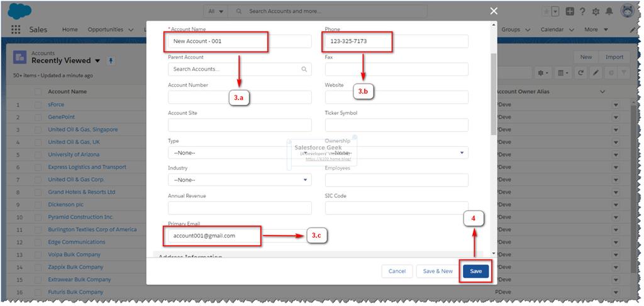This screenshot has width=644, height=306.
Task: Open the Type picklist
Action: (x=240, y=153)
